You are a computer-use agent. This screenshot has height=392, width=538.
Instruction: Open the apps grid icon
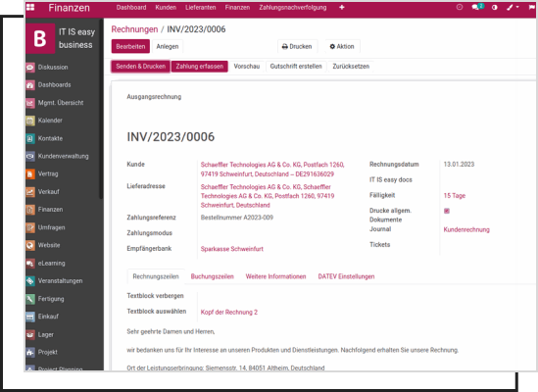point(30,7)
